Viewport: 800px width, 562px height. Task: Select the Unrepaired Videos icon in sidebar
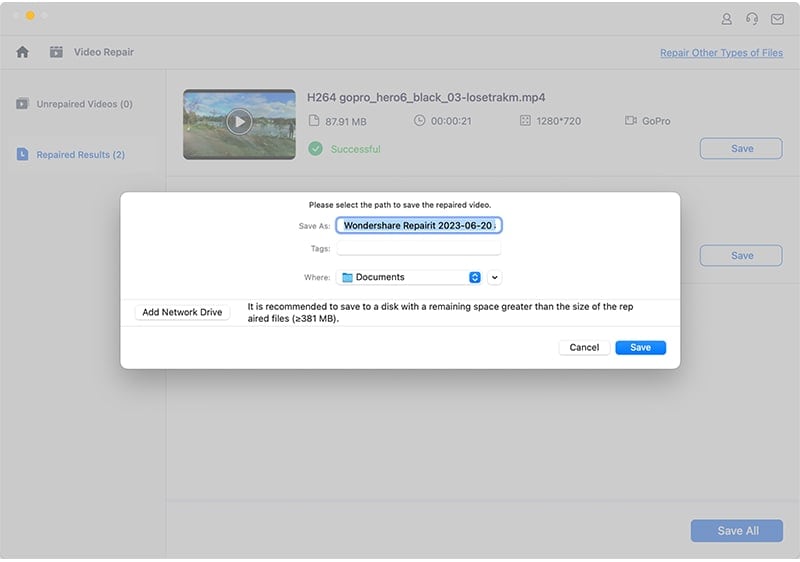click(x=22, y=104)
